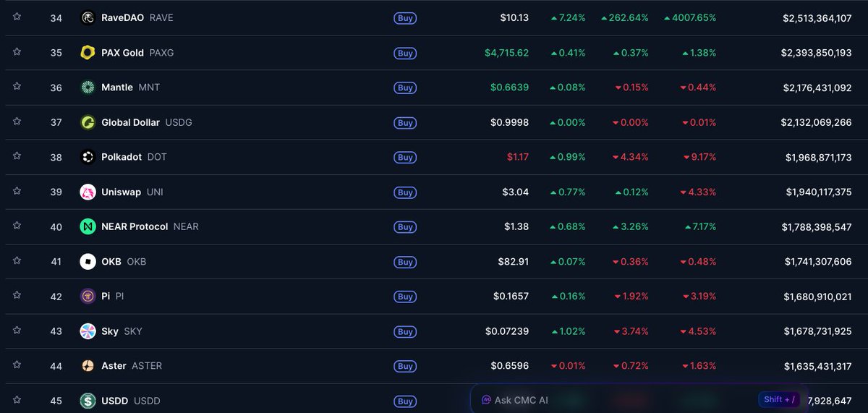Image resolution: width=868 pixels, height=413 pixels.
Task: Click Buy for Global Dollar
Action: click(405, 122)
